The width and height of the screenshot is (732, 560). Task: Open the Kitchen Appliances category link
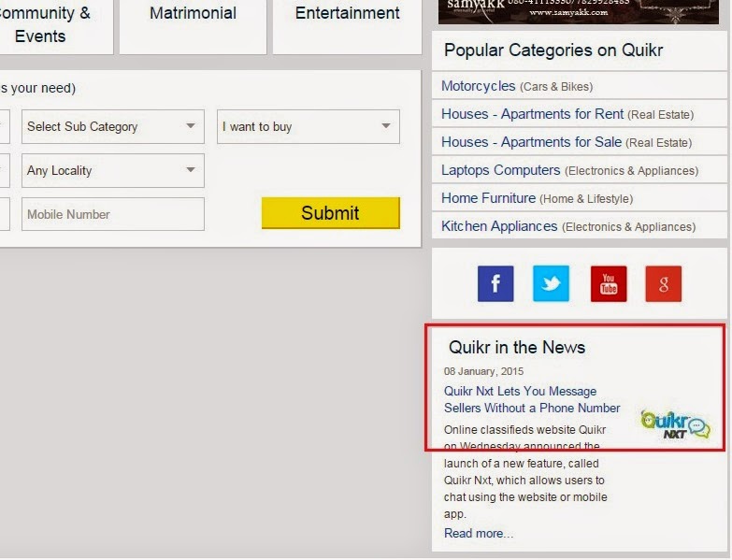pos(499,226)
